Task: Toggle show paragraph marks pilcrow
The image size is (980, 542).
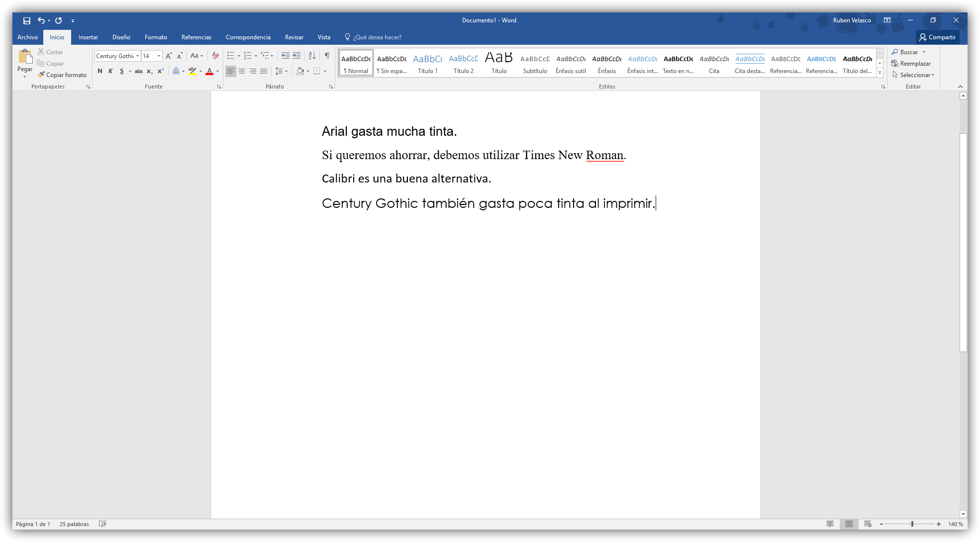Action: point(327,56)
